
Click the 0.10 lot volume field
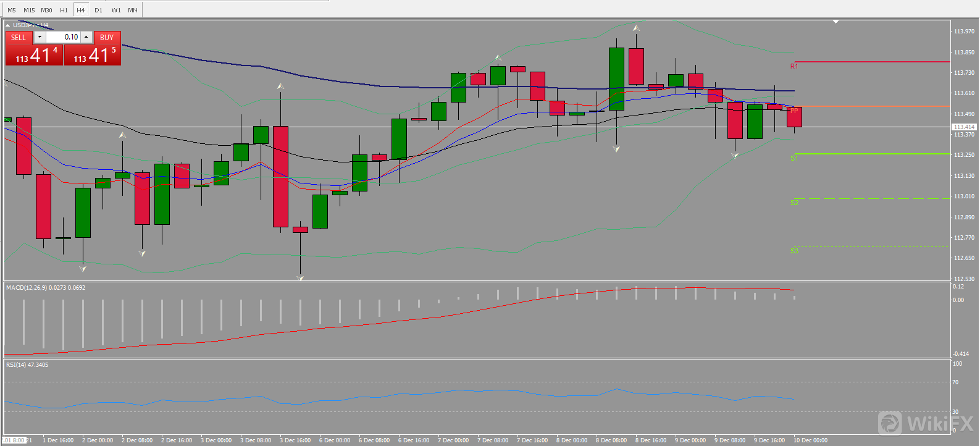(63, 37)
